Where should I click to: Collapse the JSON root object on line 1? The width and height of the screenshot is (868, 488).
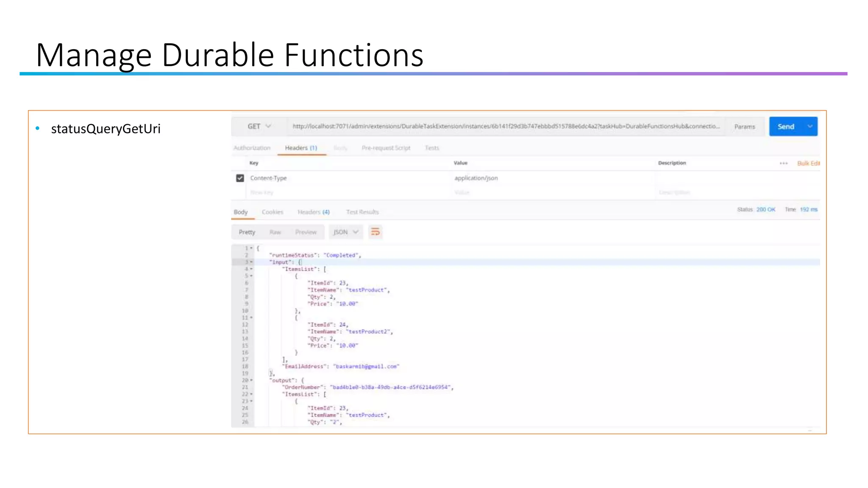pyautogui.click(x=251, y=248)
